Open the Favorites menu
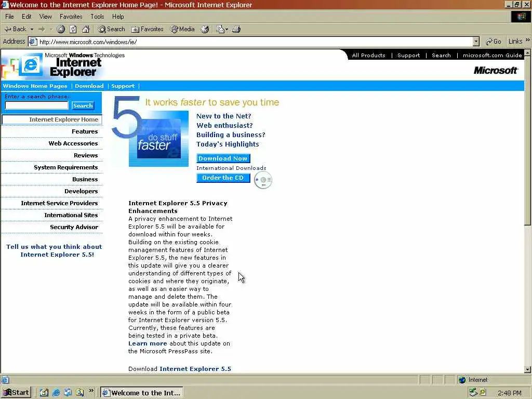532x399 pixels. 71,16
